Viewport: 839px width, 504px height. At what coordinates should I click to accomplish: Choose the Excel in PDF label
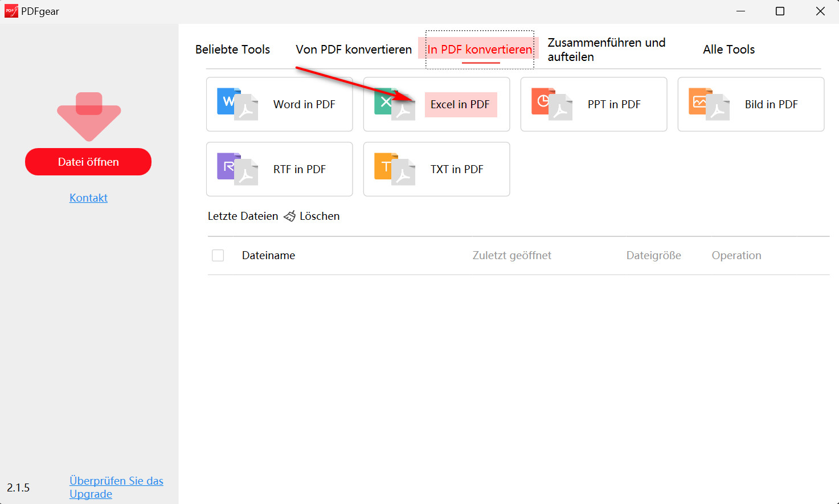[460, 104]
